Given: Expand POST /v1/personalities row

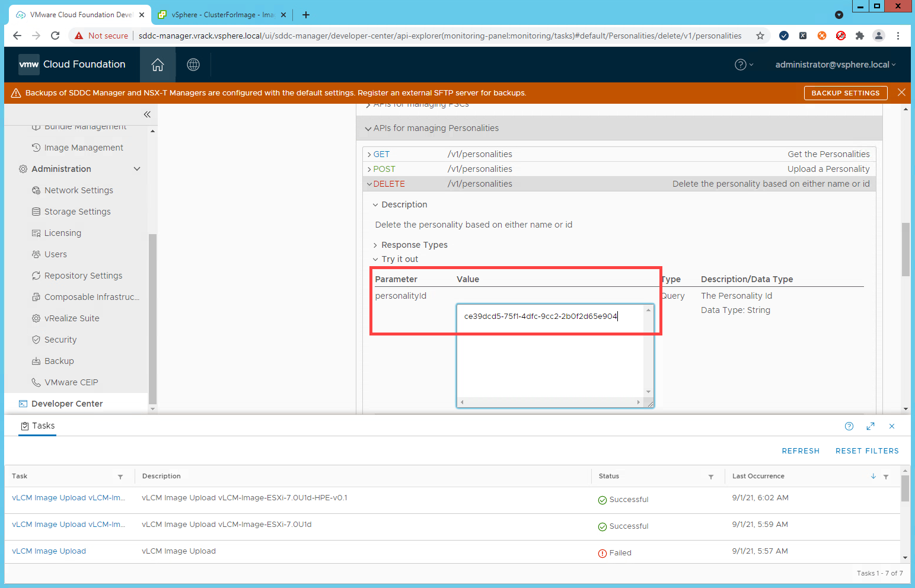Looking at the screenshot, I should click(619, 169).
